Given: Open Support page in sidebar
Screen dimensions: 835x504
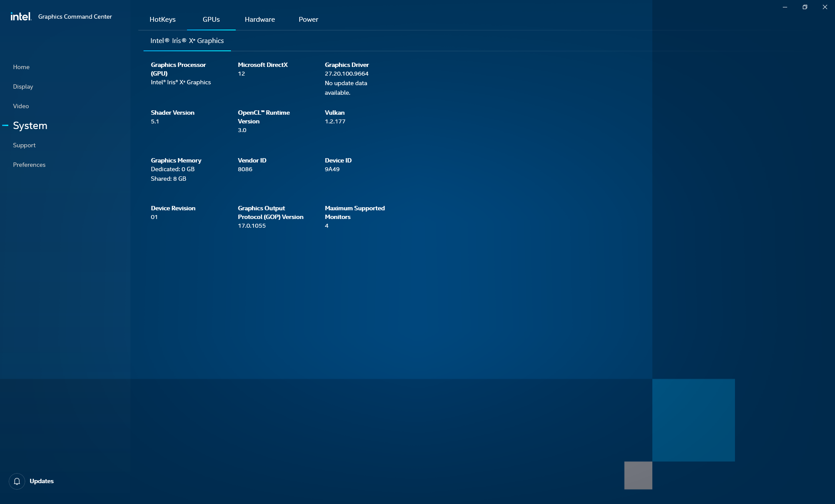Looking at the screenshot, I should (x=24, y=145).
